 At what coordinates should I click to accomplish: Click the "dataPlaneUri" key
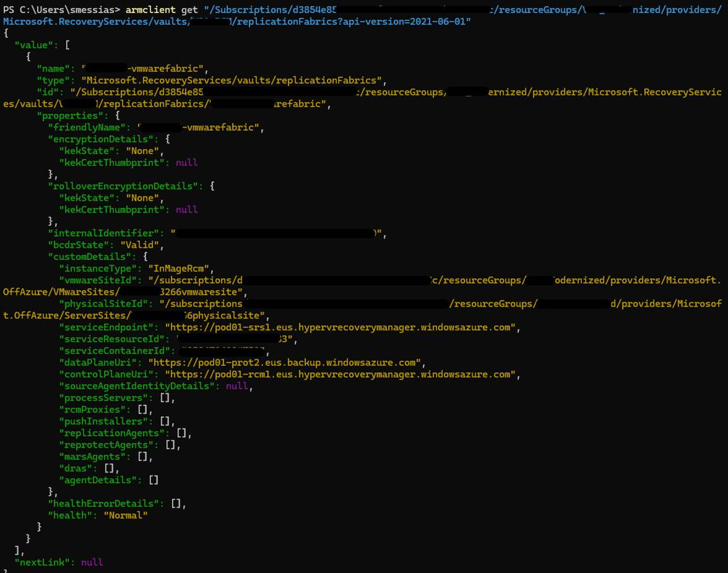pos(98,362)
